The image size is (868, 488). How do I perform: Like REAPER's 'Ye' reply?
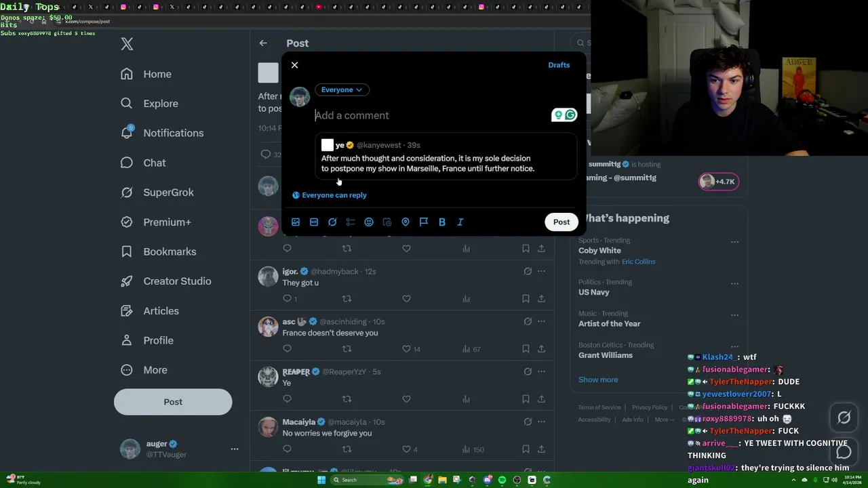click(406, 399)
